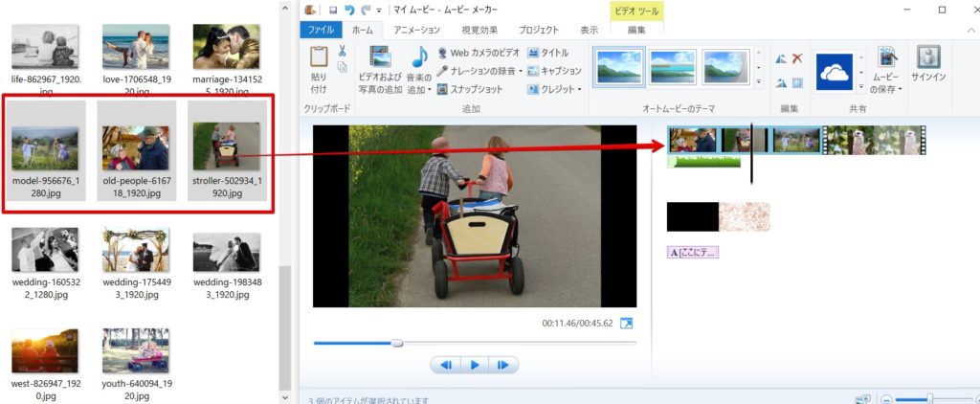Image resolution: width=980 pixels, height=404 pixels.
Task: Expand the AutoMovie themes gallery
Action: click(x=759, y=82)
